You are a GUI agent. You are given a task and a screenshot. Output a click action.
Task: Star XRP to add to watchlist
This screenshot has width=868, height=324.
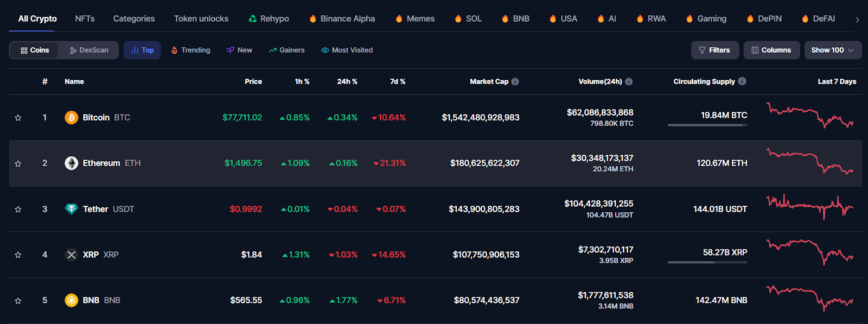(18, 255)
